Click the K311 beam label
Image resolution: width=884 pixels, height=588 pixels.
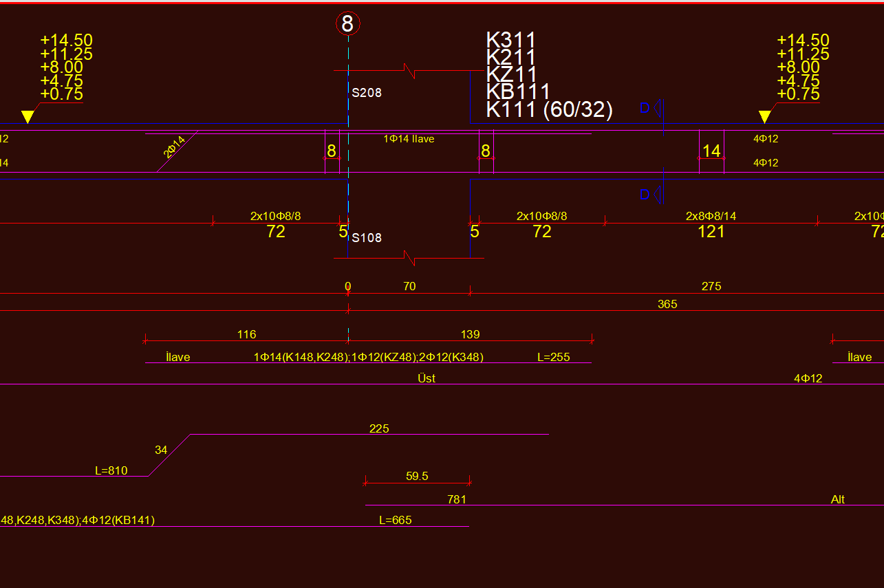pos(511,40)
